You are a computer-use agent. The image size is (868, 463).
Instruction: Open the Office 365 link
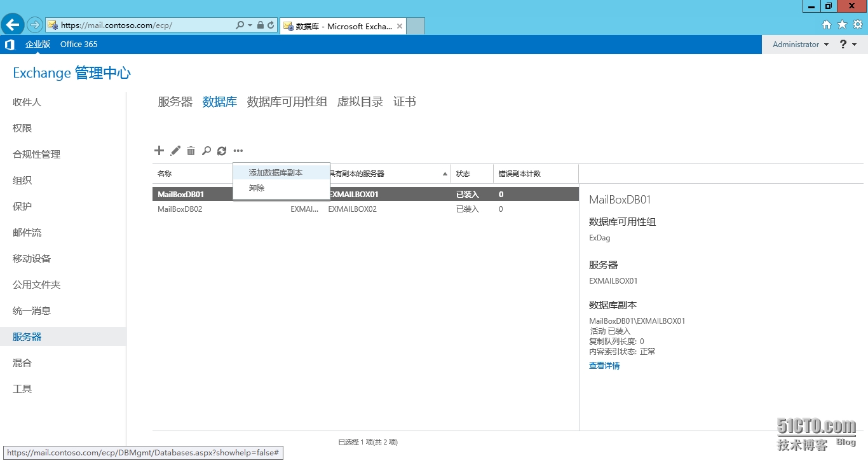click(79, 44)
